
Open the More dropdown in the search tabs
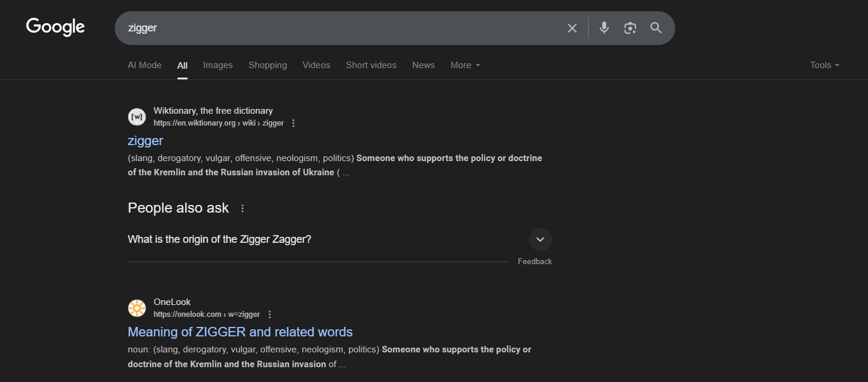(465, 65)
